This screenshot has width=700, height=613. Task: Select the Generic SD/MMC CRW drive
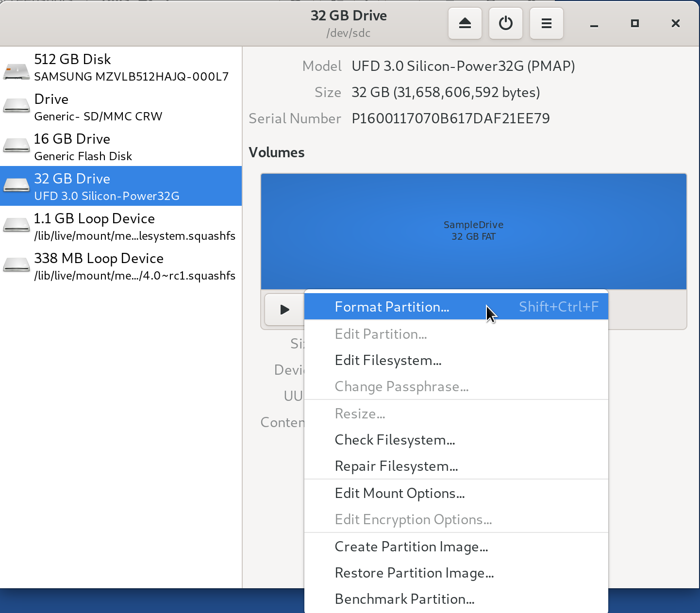pos(121,107)
